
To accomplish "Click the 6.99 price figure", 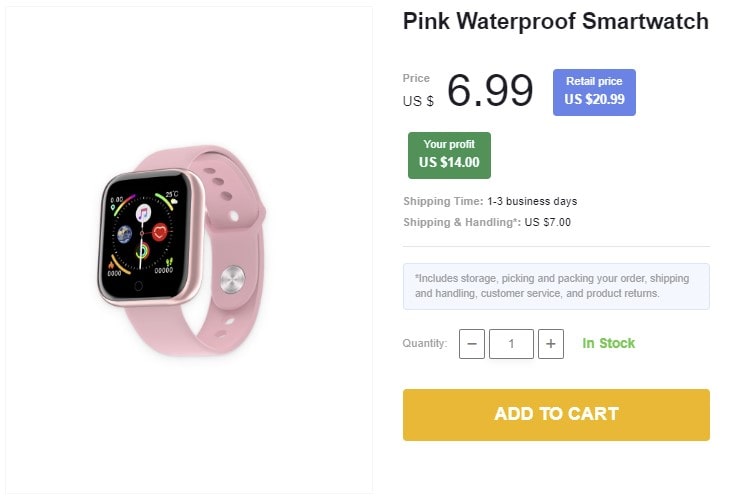I will click(x=490, y=91).
